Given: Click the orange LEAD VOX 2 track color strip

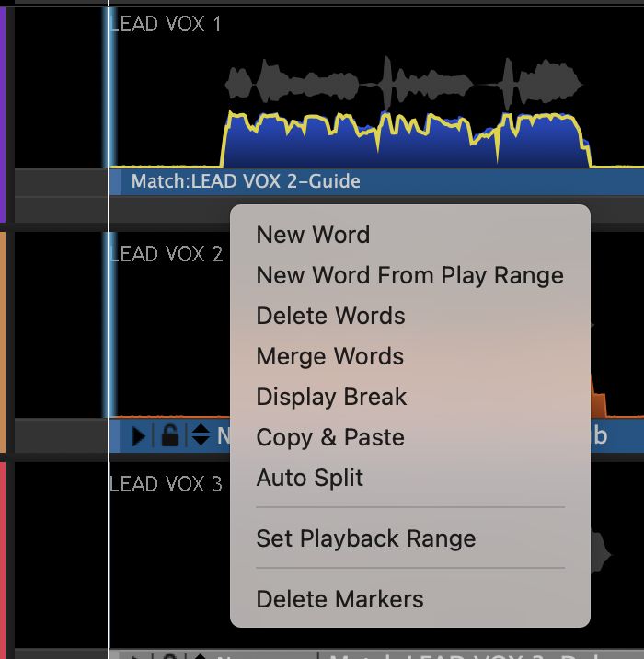Looking at the screenshot, I should pyautogui.click(x=3, y=342).
